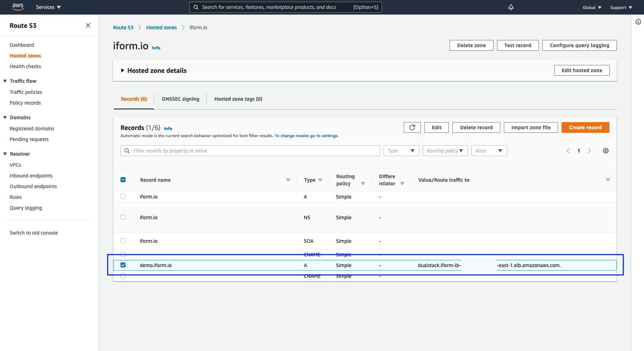Image resolution: width=644 pixels, height=351 pixels.
Task: Close the Route 53 navigation panel
Action: click(x=88, y=25)
